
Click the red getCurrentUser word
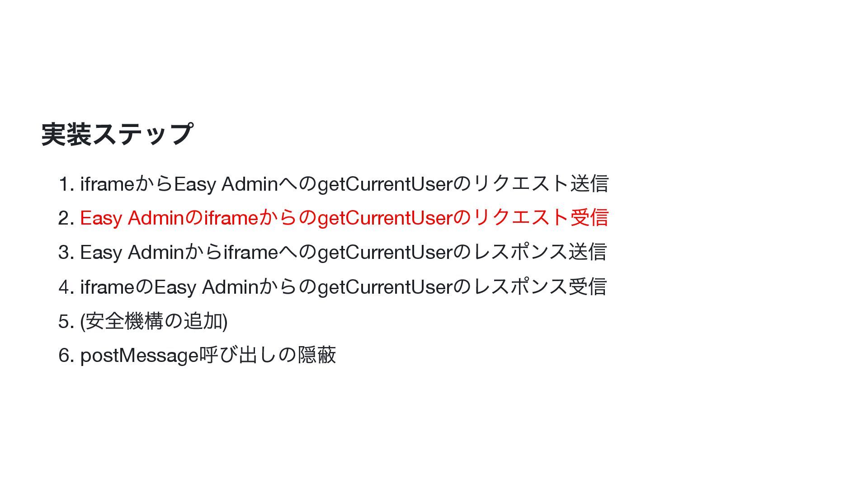(x=385, y=219)
